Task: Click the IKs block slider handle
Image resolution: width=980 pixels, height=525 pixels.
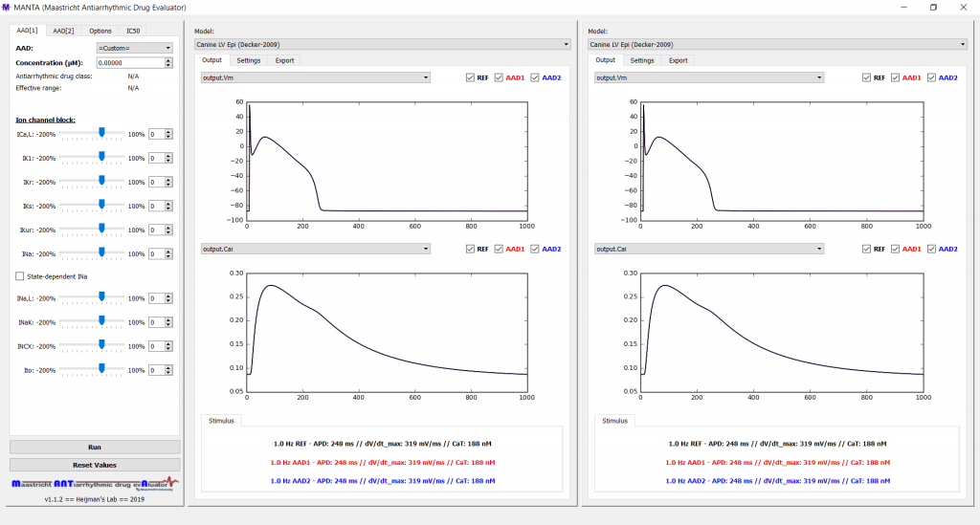Action: click(x=101, y=204)
